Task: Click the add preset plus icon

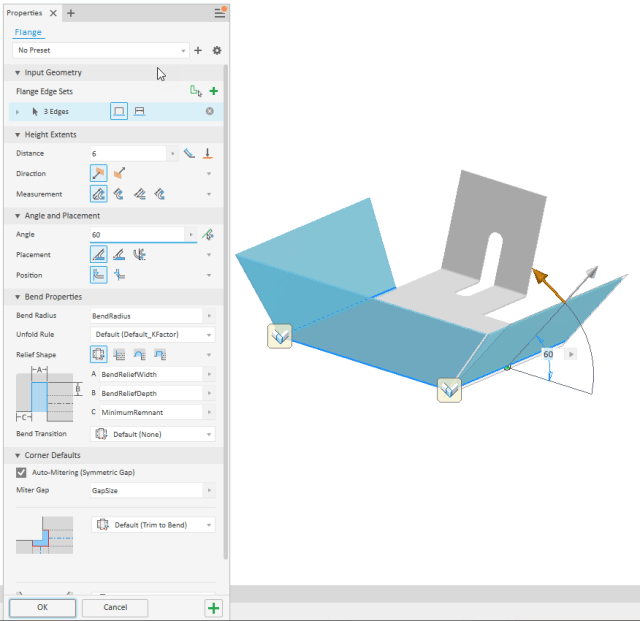Action: [198, 50]
